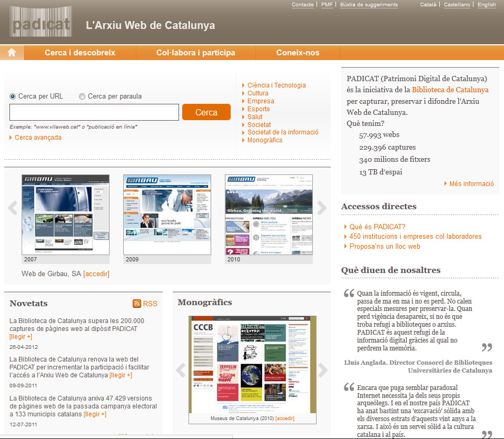Switch language to English
This screenshot has height=439, width=504.
tap(487, 5)
